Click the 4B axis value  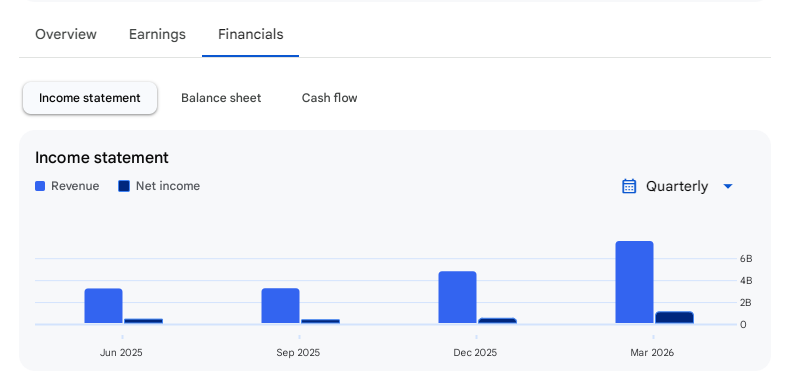click(x=746, y=280)
